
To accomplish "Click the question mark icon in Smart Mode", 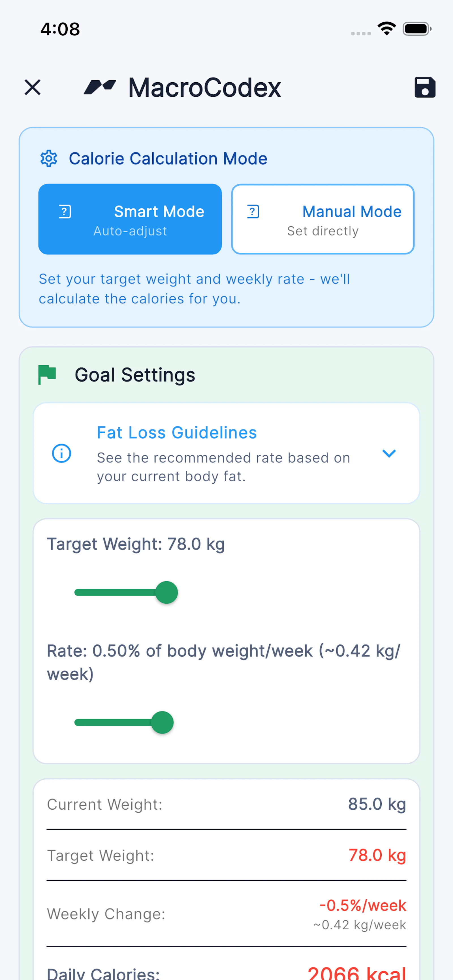I will 65,211.
